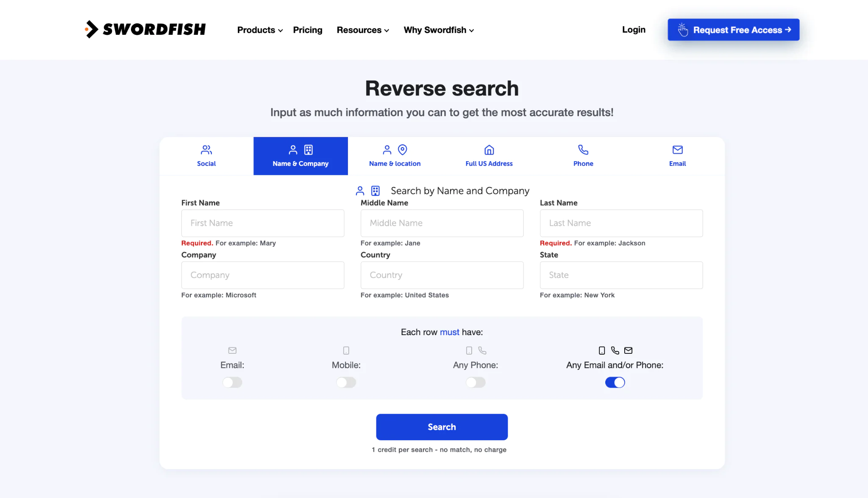
Task: Click the house icon for Full US Address
Action: 489,150
